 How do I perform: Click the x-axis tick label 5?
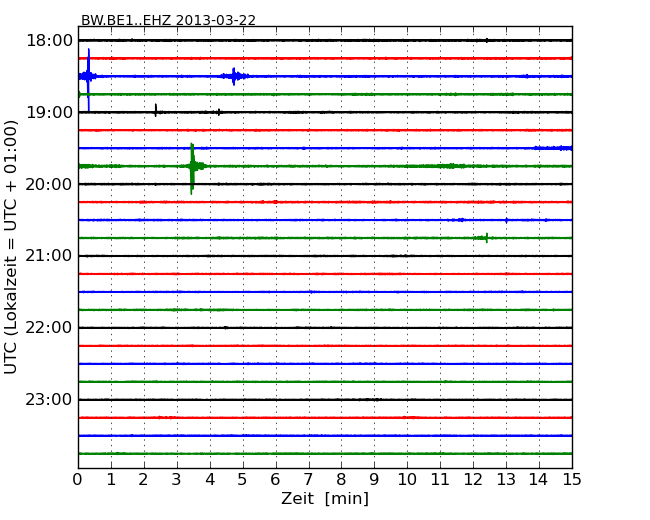pos(243,479)
